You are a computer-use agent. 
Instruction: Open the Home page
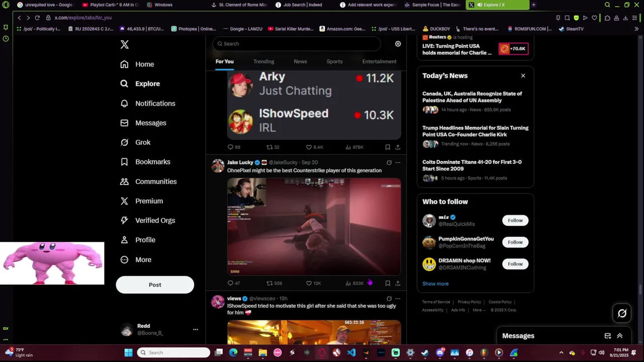coord(137,64)
